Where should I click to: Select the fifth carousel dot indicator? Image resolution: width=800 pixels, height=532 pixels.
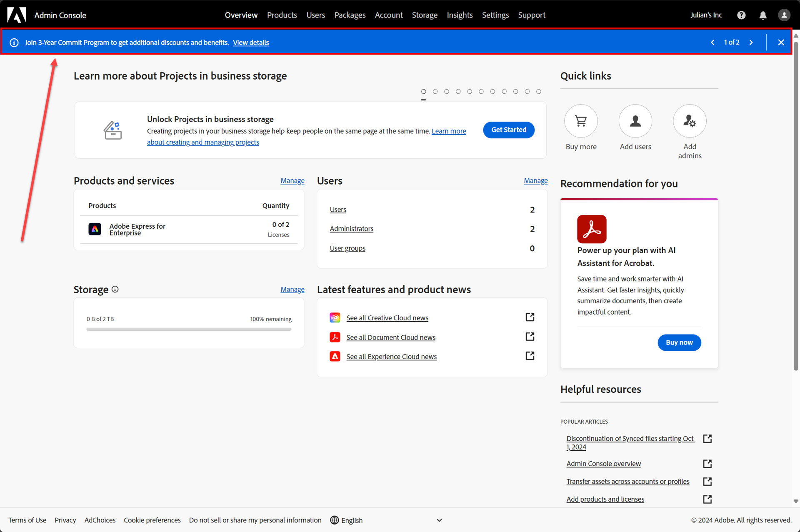point(470,92)
